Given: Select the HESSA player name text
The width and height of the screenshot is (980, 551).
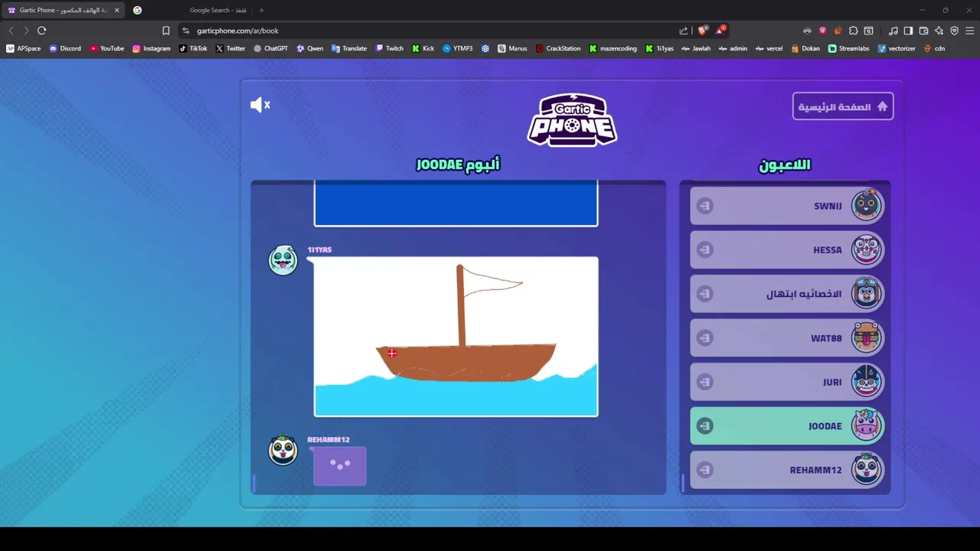Looking at the screenshot, I should 827,249.
